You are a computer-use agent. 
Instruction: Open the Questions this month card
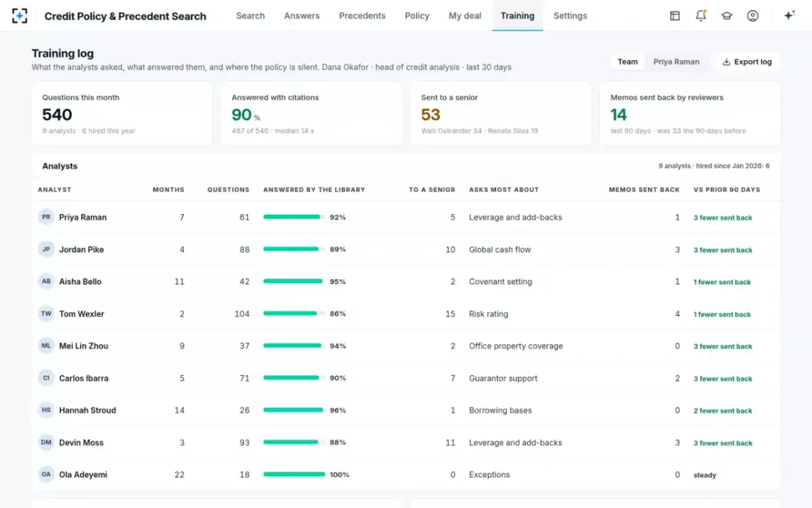122,114
